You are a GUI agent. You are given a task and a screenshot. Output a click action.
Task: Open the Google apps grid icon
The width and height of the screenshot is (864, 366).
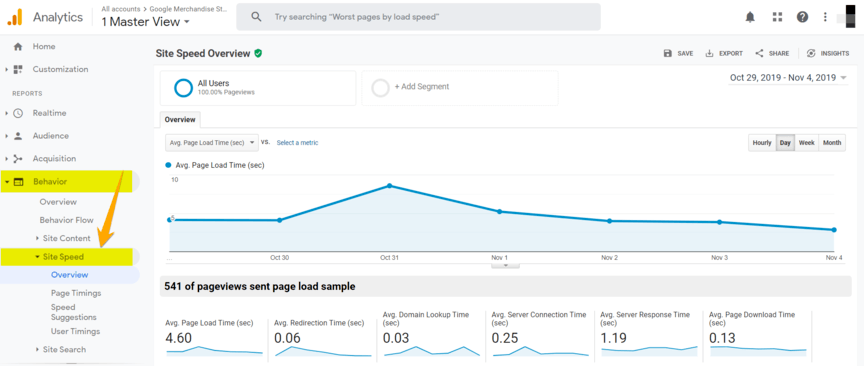(777, 17)
